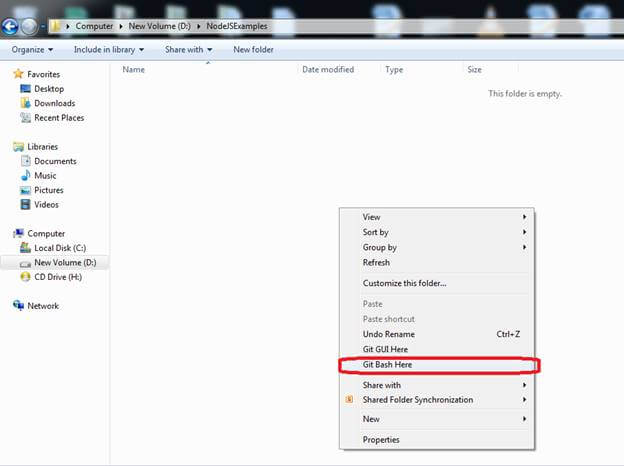Select Pictures label under Libraries
This screenshot has height=466, width=624.
[x=49, y=190]
